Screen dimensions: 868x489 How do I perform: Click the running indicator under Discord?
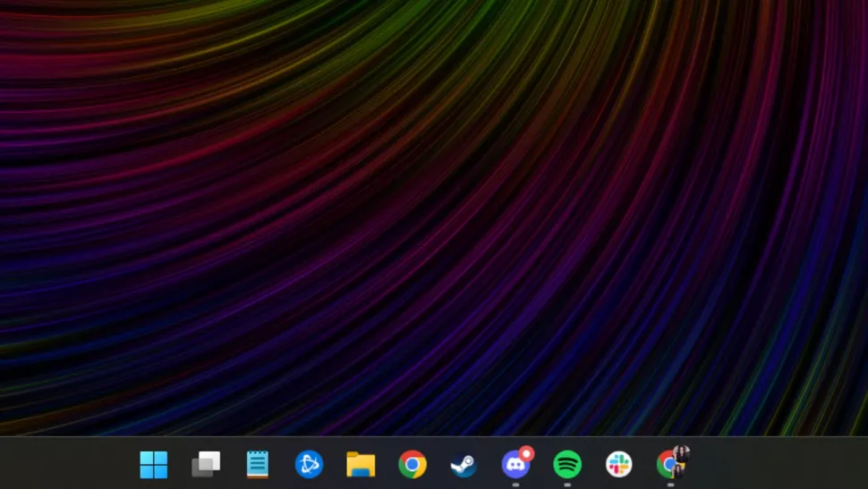click(515, 485)
